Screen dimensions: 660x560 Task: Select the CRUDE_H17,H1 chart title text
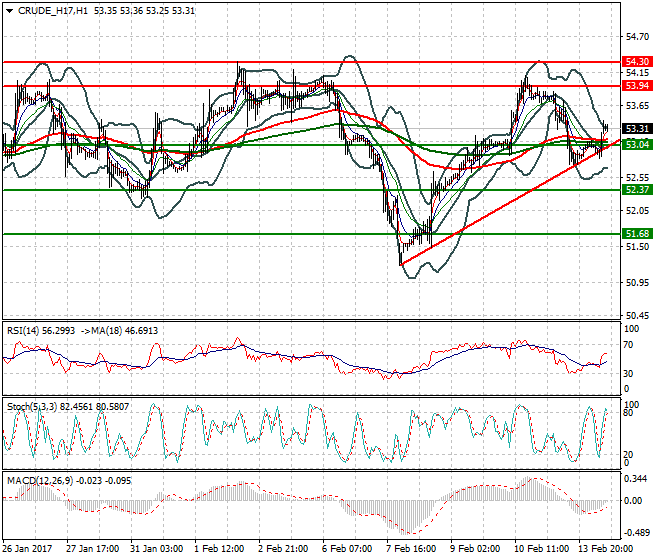[53, 11]
